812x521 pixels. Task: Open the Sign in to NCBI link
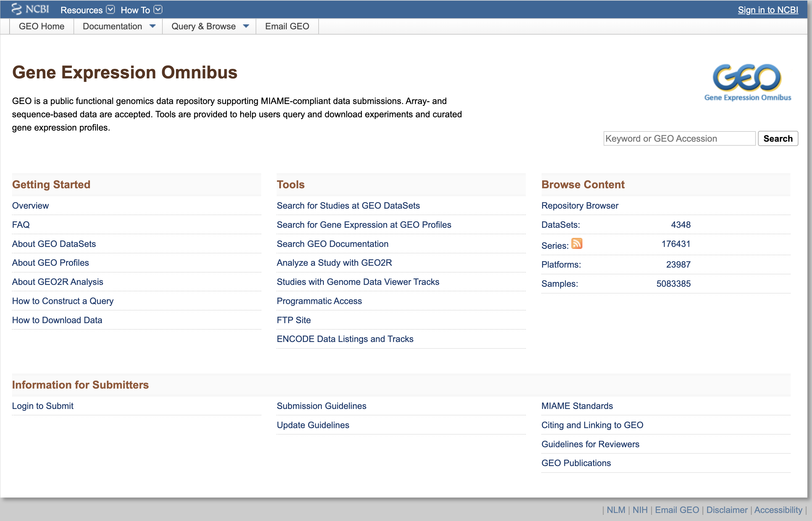pos(768,10)
